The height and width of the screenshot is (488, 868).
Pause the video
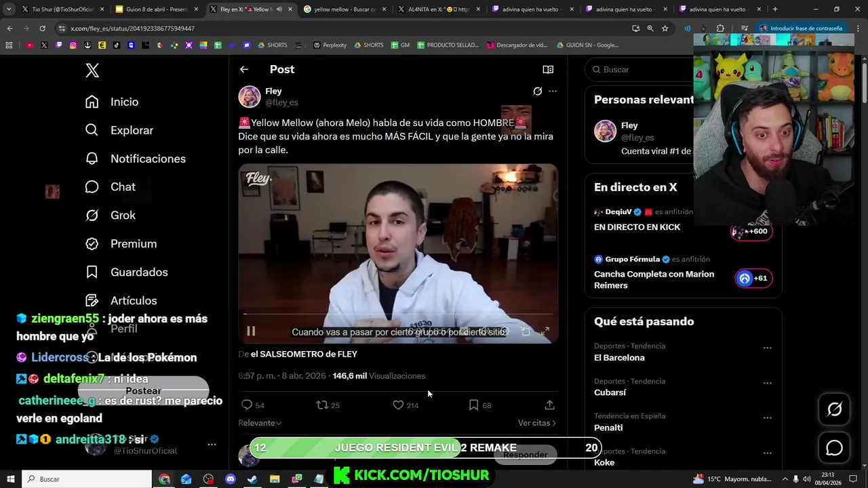(251, 331)
